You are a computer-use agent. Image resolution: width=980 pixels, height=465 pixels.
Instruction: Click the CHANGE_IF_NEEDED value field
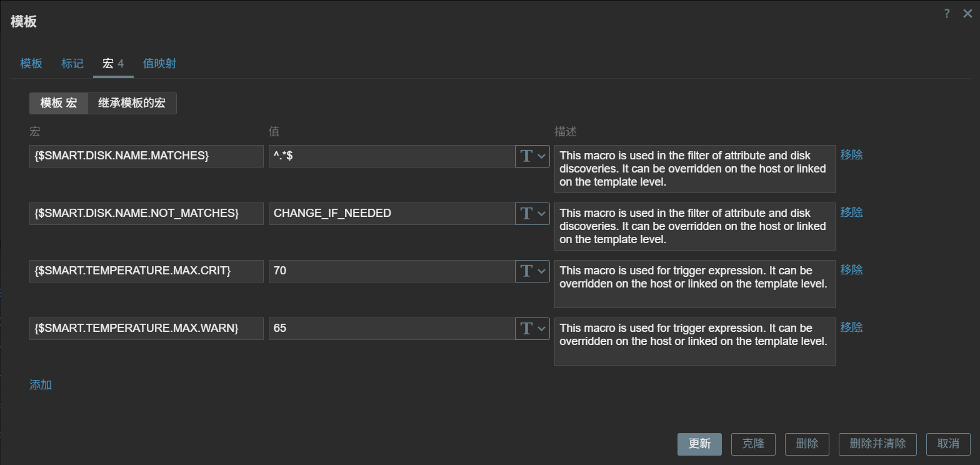(392, 214)
